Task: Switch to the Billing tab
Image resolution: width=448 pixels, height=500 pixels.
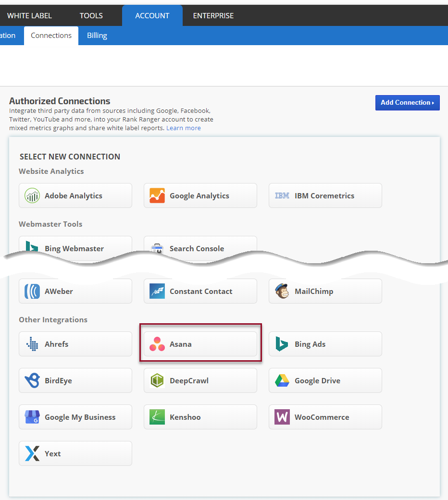Action: pyautogui.click(x=97, y=36)
